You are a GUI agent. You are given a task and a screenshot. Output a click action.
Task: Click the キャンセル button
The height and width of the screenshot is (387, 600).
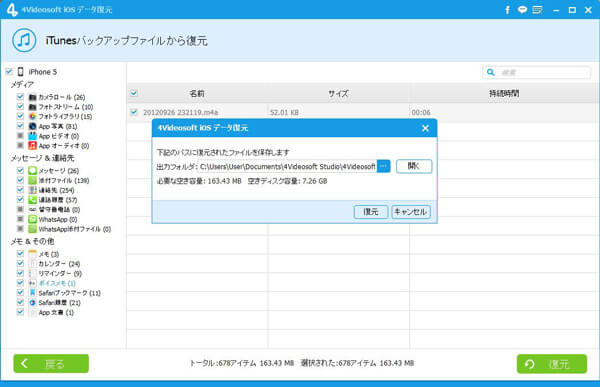click(411, 212)
